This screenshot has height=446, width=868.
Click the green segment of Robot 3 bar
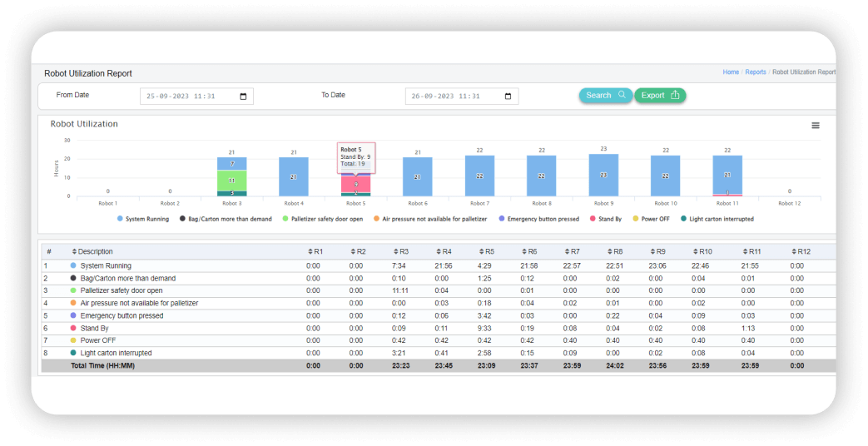(x=231, y=181)
